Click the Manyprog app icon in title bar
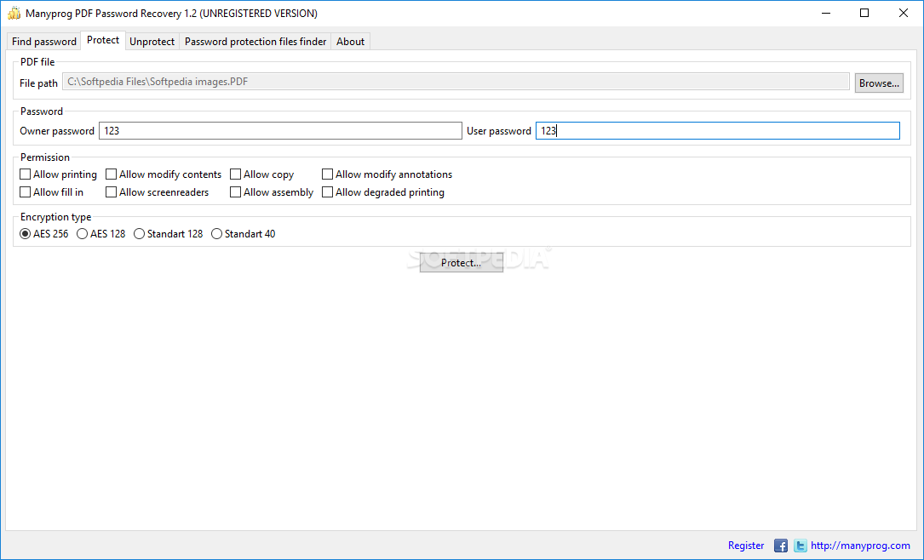924x560 pixels. coord(14,13)
